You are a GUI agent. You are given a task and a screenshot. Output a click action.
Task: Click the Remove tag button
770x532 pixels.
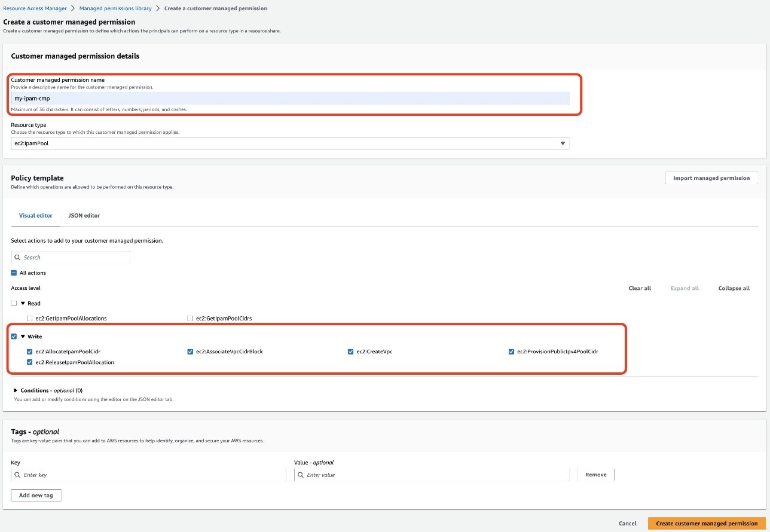click(x=596, y=475)
